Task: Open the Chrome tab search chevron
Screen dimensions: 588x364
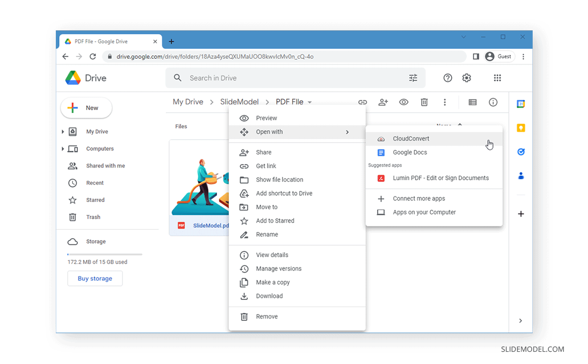Action: 464,37
